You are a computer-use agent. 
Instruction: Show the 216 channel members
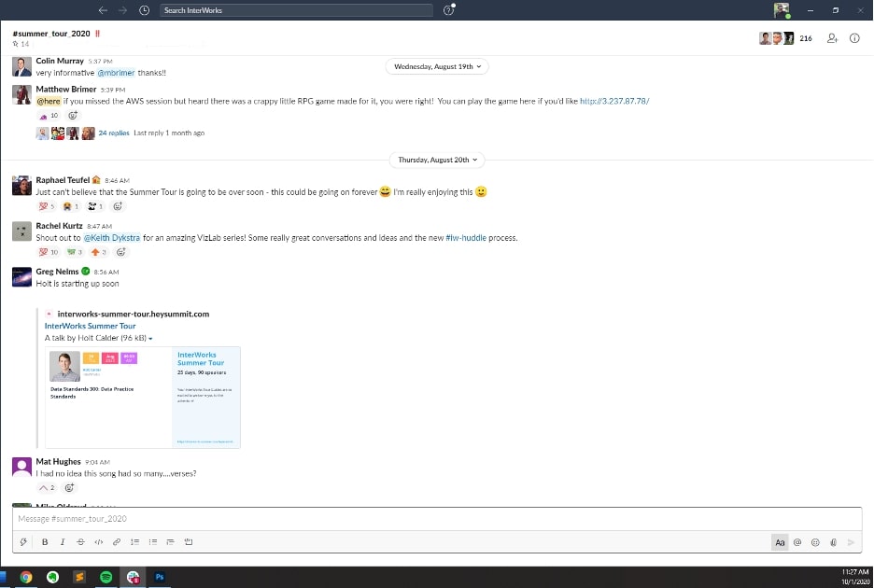pyautogui.click(x=786, y=38)
